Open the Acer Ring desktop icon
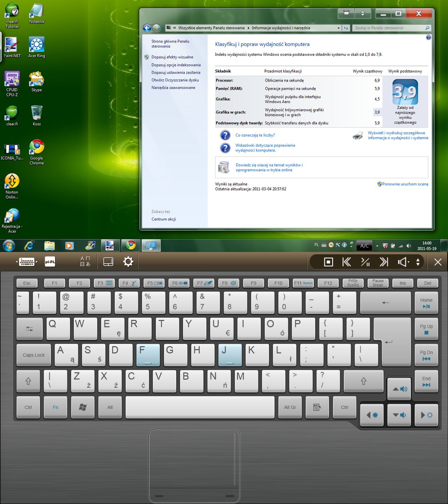448x504 pixels. 37,48
